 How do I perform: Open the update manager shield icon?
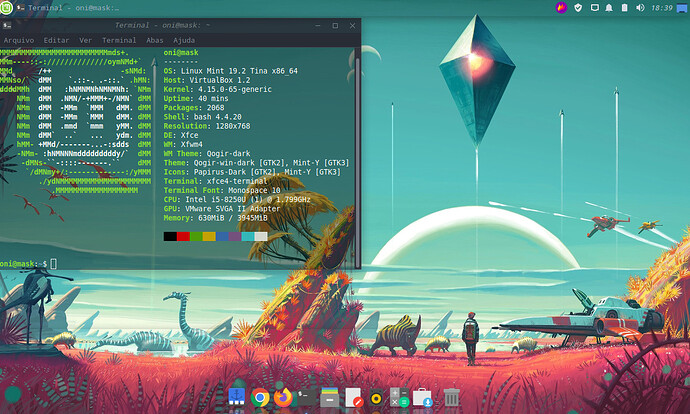coord(578,7)
